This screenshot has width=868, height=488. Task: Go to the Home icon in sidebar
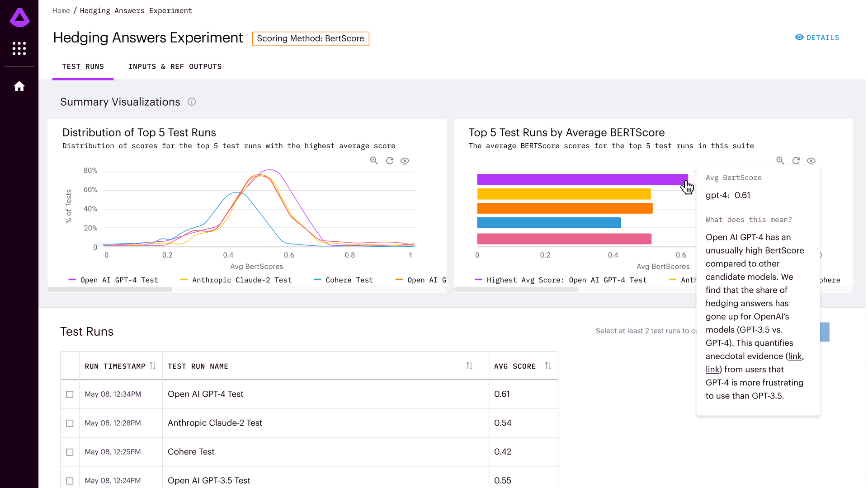pyautogui.click(x=19, y=86)
